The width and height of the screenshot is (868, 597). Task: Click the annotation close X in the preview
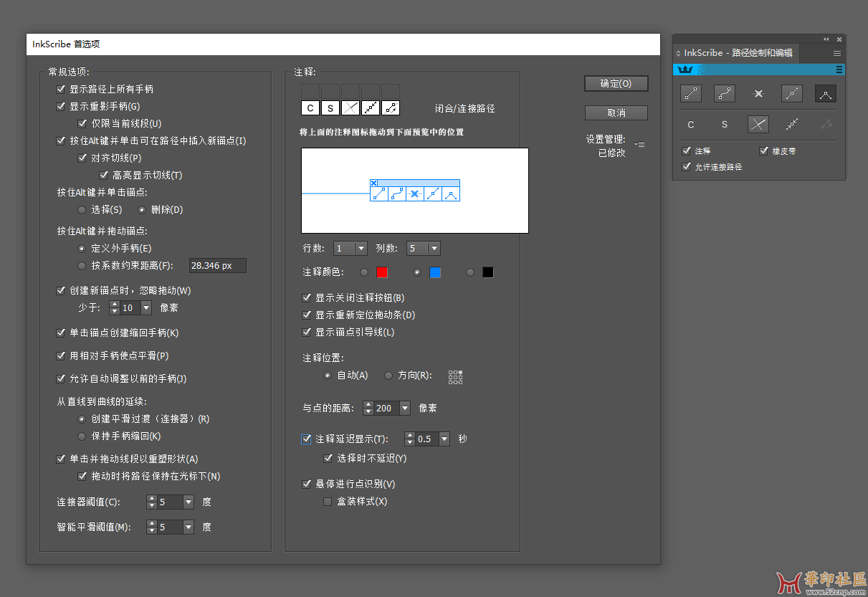click(374, 183)
